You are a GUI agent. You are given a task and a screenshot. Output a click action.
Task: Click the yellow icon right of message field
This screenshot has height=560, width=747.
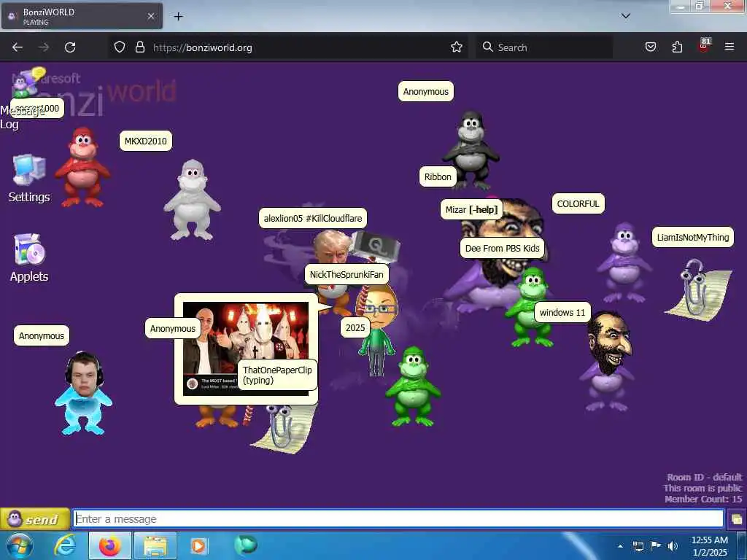pos(737,519)
